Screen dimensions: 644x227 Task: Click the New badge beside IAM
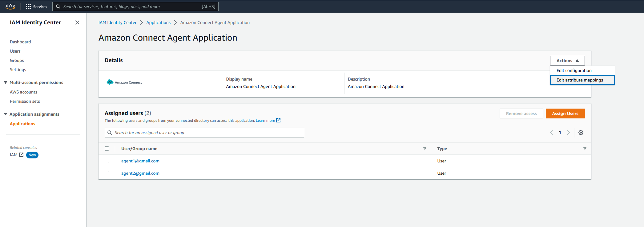pos(32,155)
